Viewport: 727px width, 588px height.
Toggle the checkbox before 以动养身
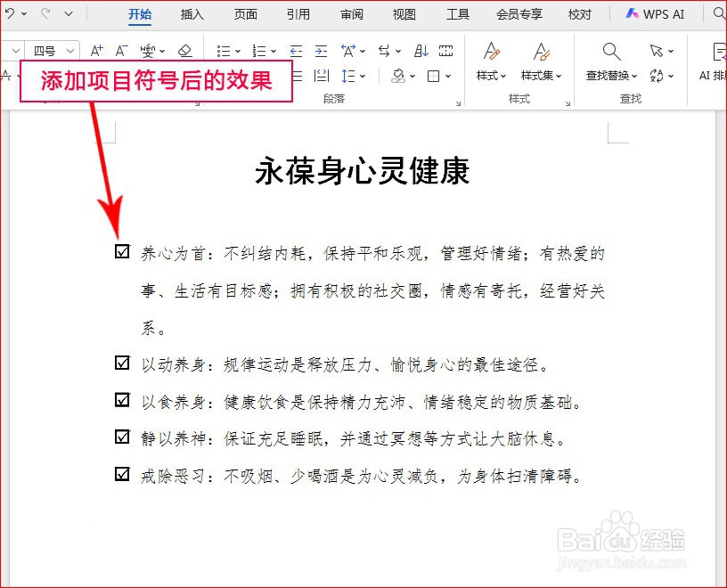tap(121, 363)
